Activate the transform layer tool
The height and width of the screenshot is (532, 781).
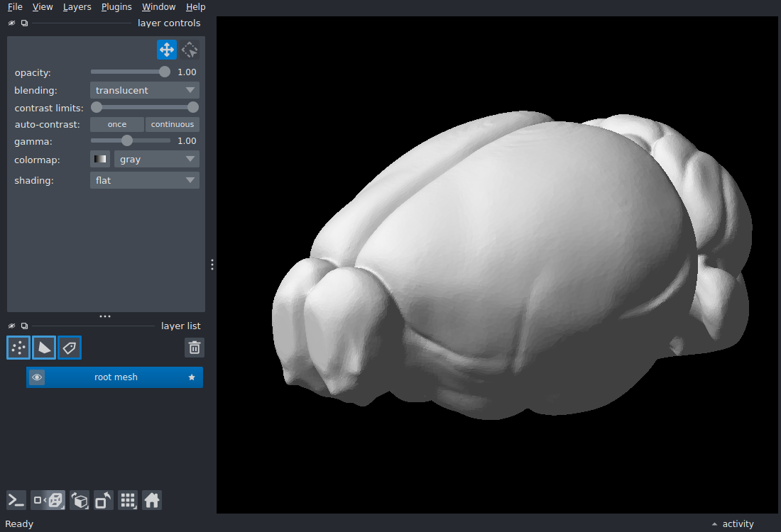190,50
